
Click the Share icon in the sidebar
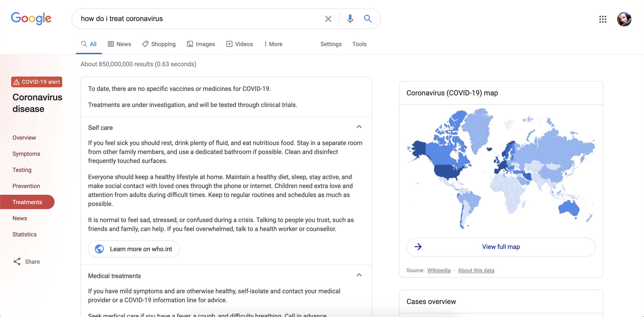coord(17,261)
